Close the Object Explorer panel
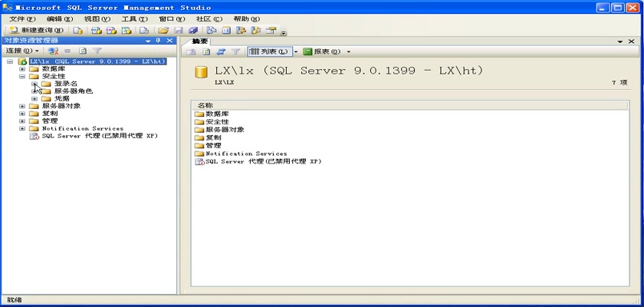Viewport: 644px width, 307px height. pos(169,40)
